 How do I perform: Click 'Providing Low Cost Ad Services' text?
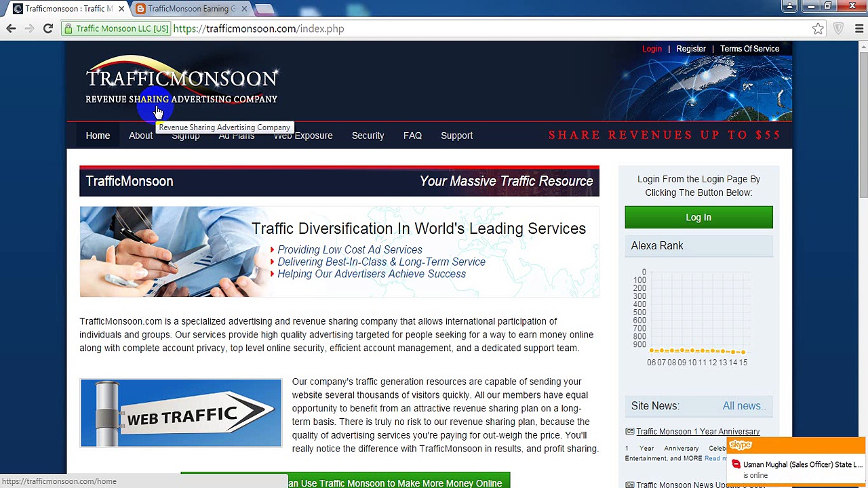pyautogui.click(x=349, y=250)
